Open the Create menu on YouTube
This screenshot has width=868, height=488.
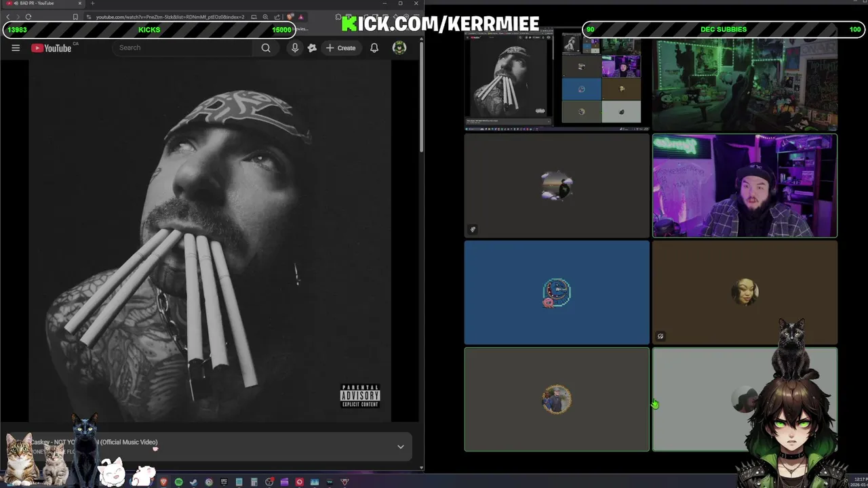click(x=340, y=47)
